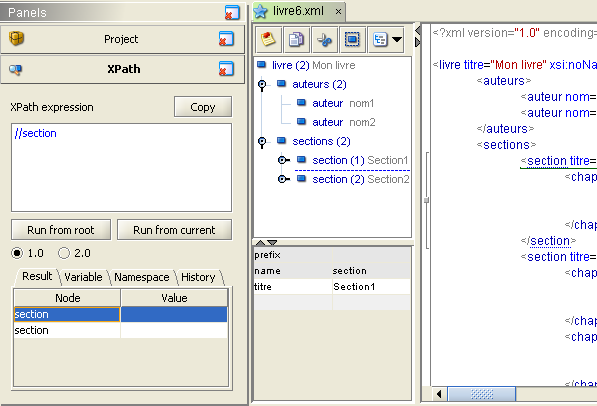This screenshot has width=597, height=406.
Task: Select the auteur nom1 tree label
Action: pyautogui.click(x=343, y=103)
